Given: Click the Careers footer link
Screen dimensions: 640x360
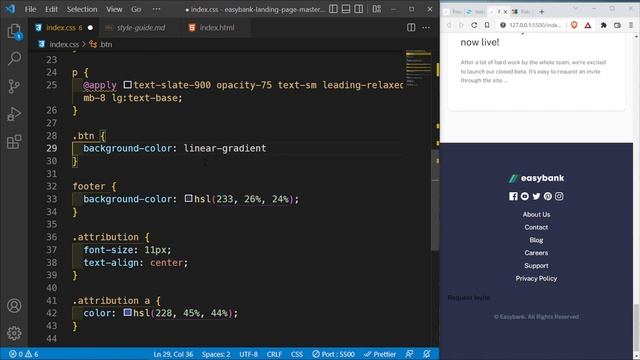Looking at the screenshot, I should (x=536, y=253).
